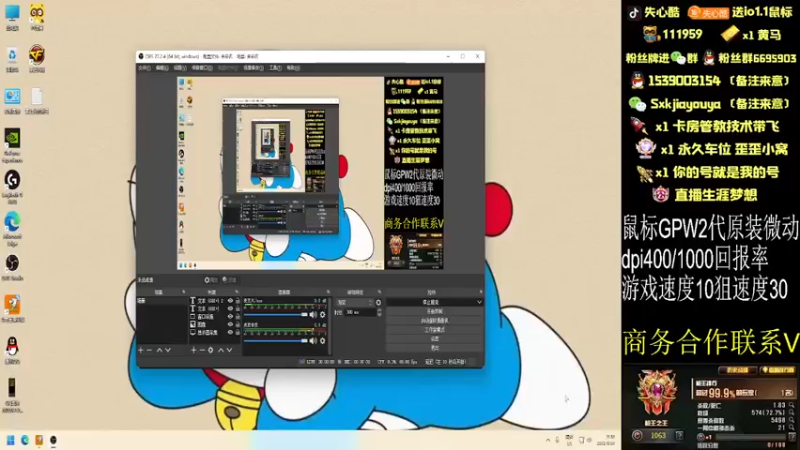Open settings gear of second mixer channel
The image size is (800, 450).
point(322,340)
